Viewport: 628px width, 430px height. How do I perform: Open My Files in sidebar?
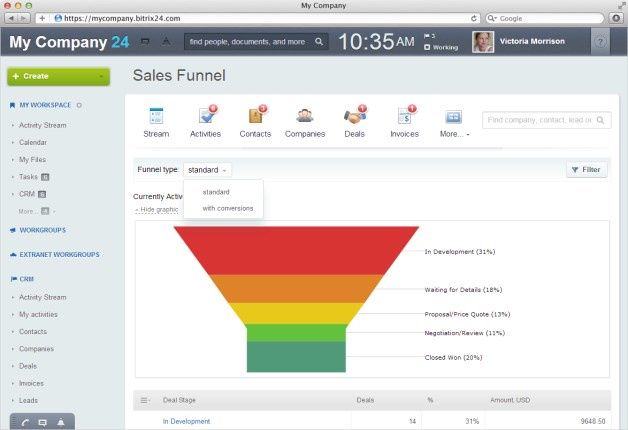pos(32,160)
